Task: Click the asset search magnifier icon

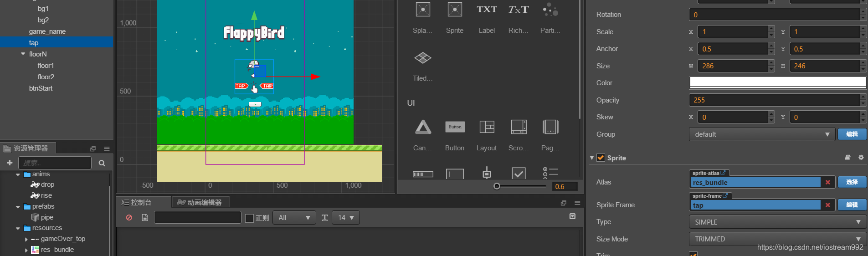Action: [102, 163]
